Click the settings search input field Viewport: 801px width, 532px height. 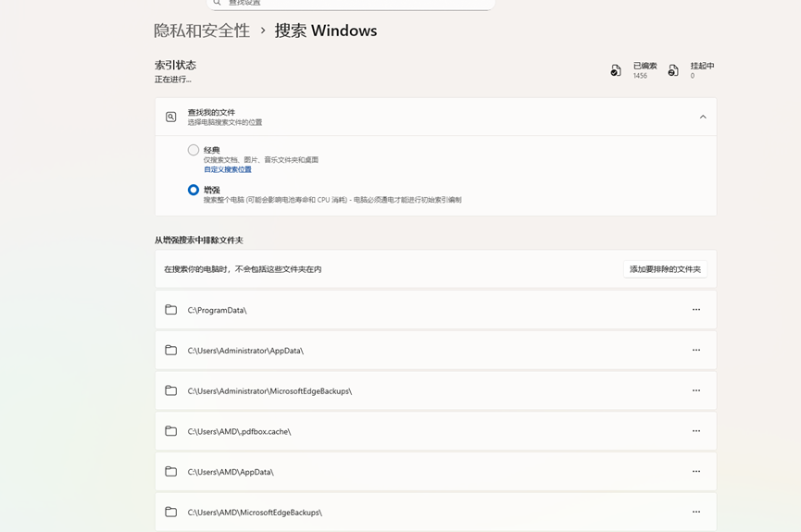(352, 4)
